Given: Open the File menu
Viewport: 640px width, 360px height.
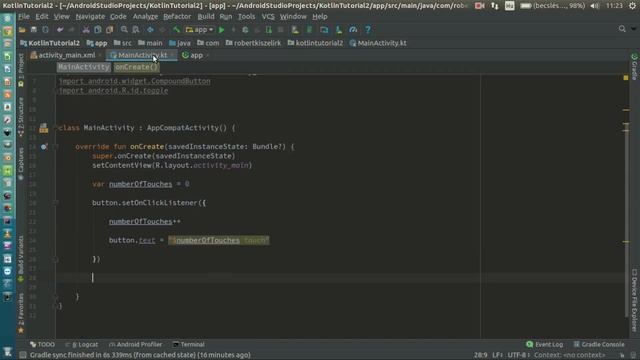Looking at the screenshot, I should 24,17.
